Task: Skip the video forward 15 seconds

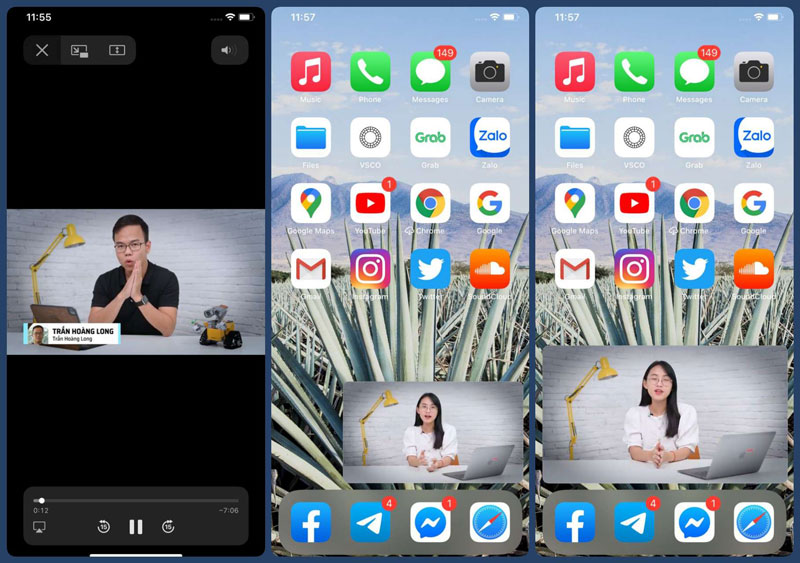Action: coord(168,527)
